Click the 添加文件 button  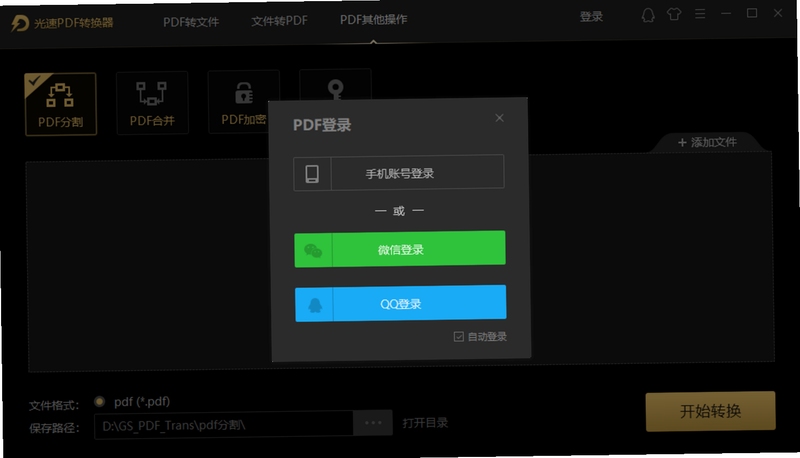(707, 142)
